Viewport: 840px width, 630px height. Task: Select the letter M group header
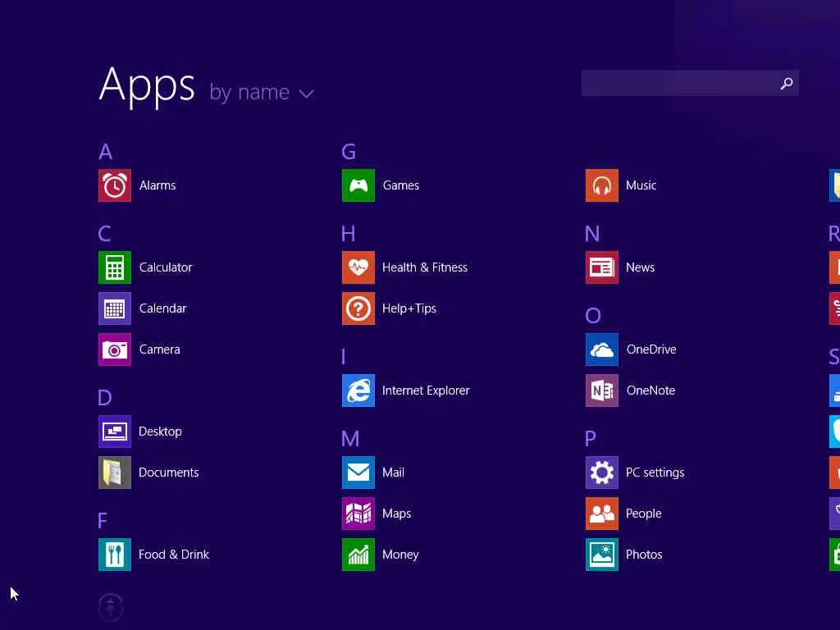pos(350,439)
